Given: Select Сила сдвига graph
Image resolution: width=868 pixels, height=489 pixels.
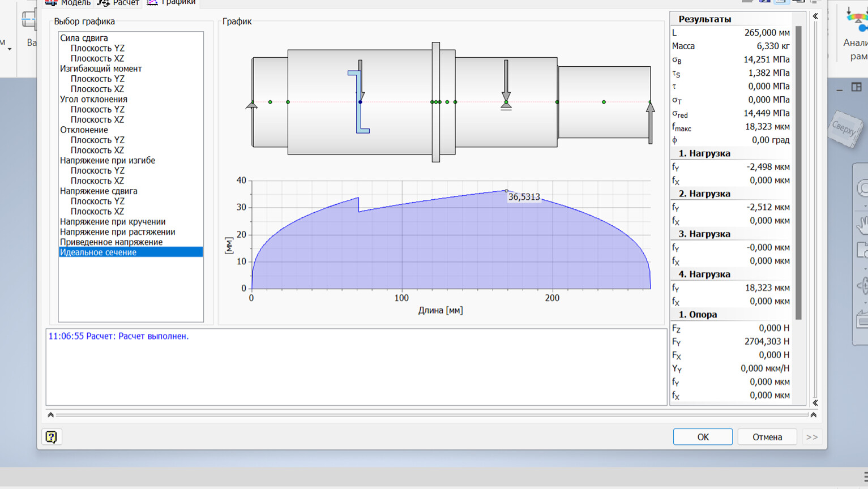Looking at the screenshot, I should click(84, 38).
